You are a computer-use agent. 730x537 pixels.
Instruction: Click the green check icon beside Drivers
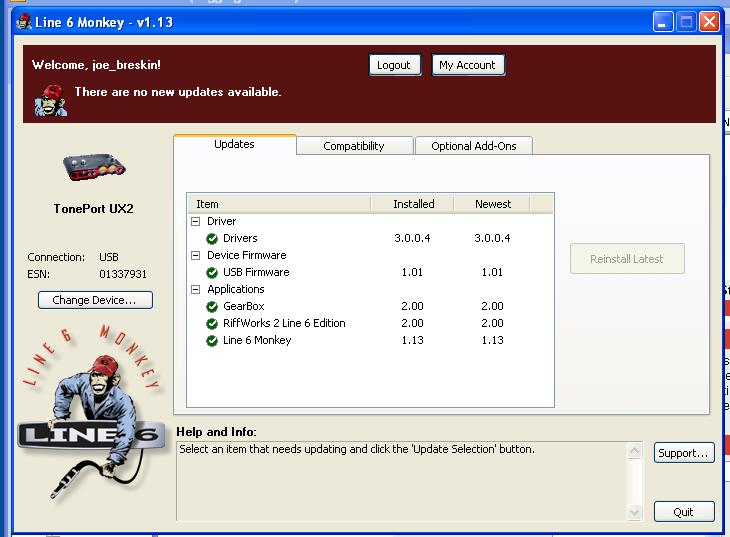pyautogui.click(x=212, y=238)
